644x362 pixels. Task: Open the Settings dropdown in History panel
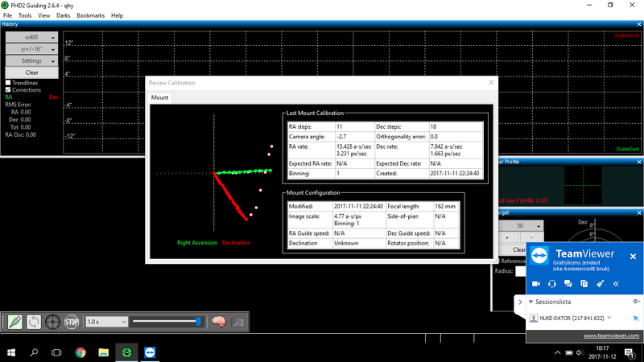pos(31,60)
